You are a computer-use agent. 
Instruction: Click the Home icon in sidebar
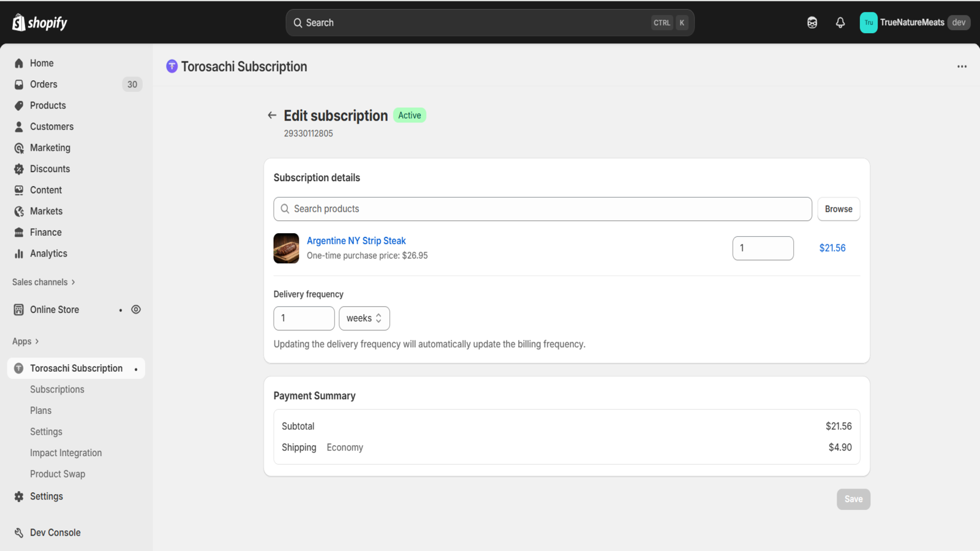pyautogui.click(x=19, y=63)
